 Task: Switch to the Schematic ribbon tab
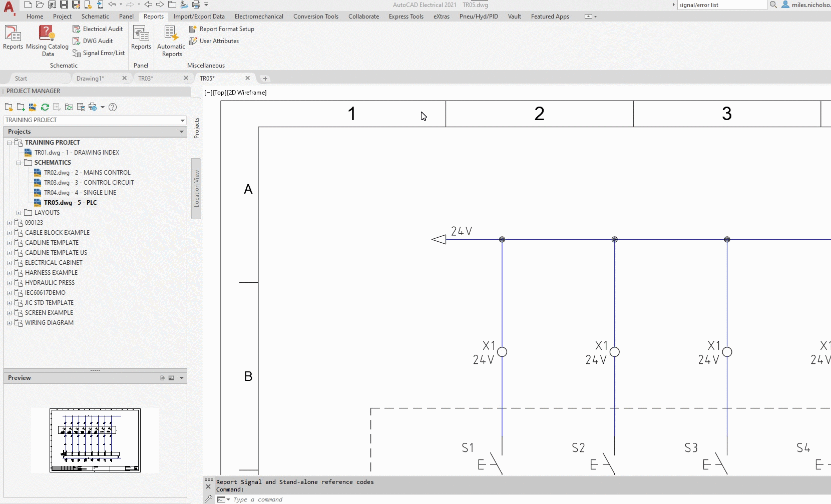(95, 17)
